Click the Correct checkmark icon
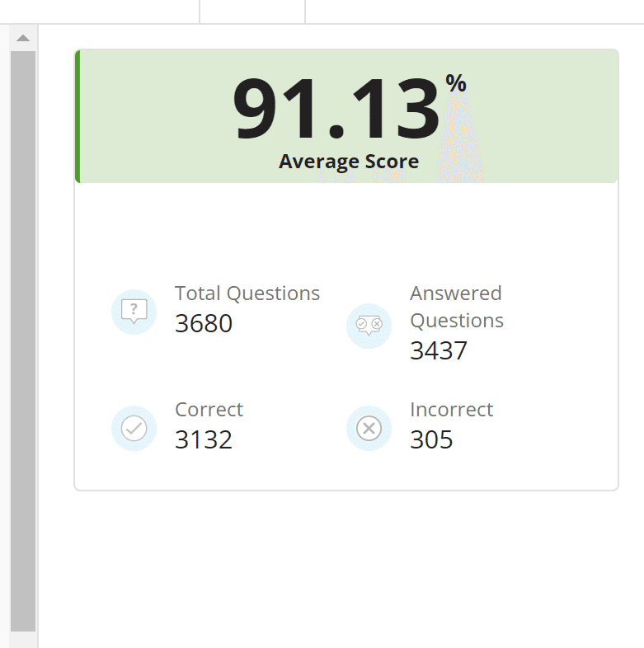Screen dimensions: 644x648 click(x=134, y=428)
